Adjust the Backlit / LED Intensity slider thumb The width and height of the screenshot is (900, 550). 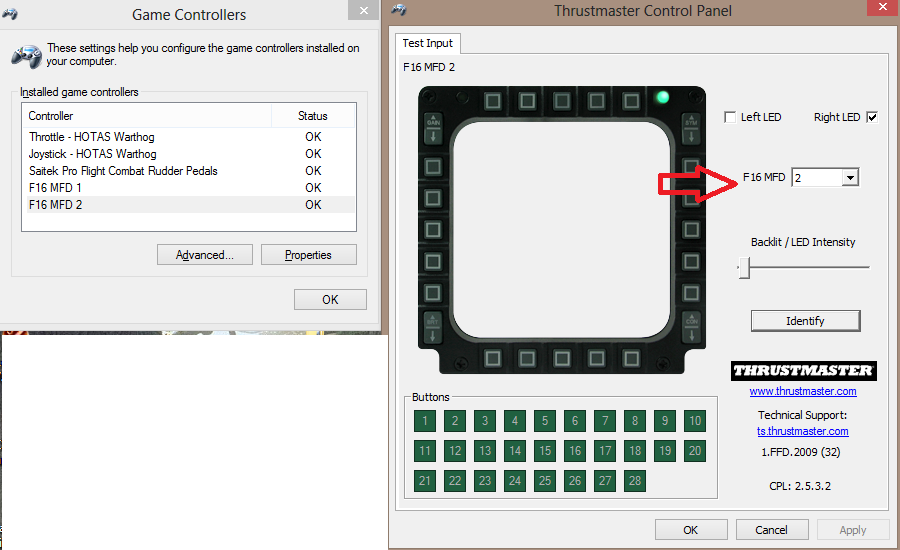pyautogui.click(x=744, y=268)
